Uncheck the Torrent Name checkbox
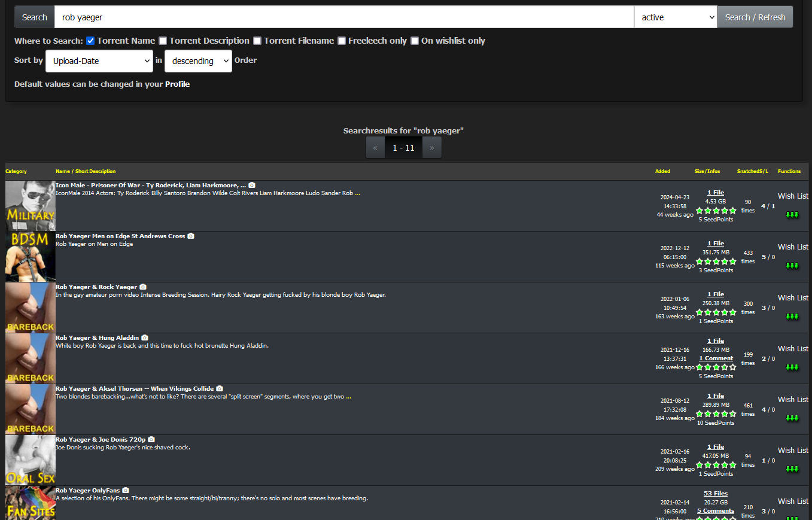The height and width of the screenshot is (520, 812). 90,41
